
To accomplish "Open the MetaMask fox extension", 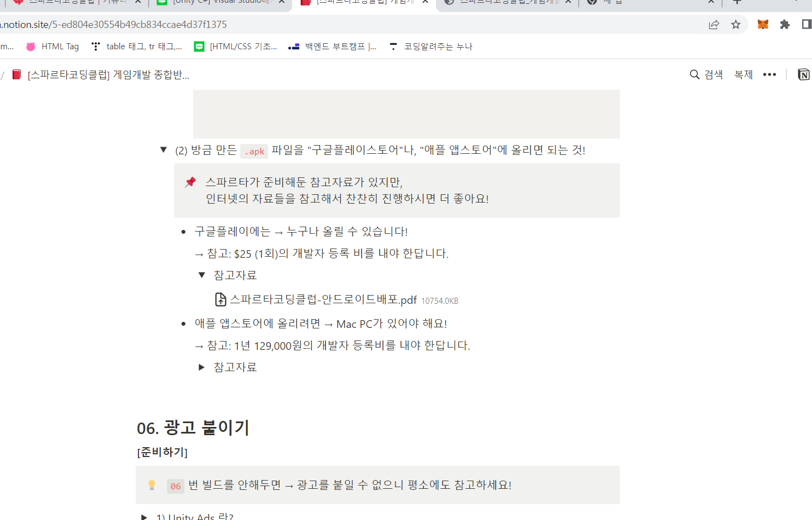I will pyautogui.click(x=763, y=25).
